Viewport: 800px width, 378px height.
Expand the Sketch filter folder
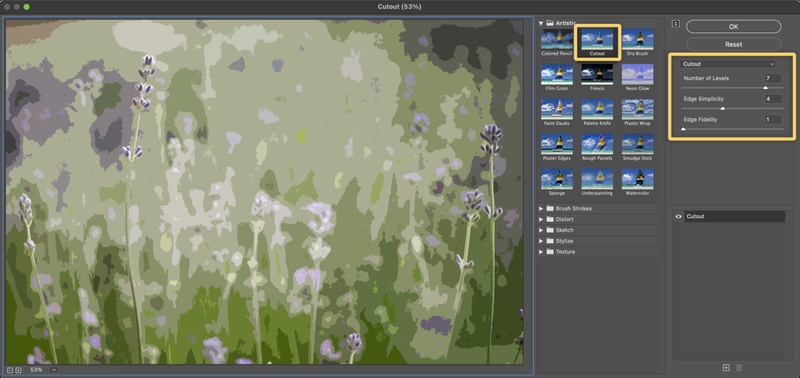click(541, 230)
